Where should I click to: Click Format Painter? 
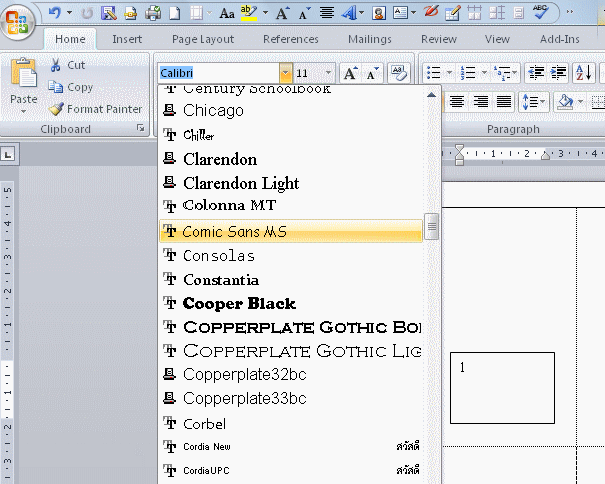coord(96,109)
